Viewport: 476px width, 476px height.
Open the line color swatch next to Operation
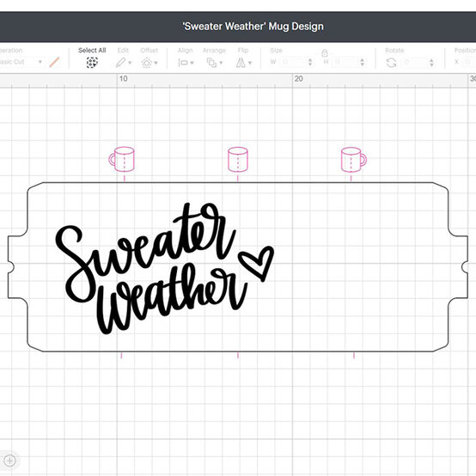pyautogui.click(x=54, y=62)
